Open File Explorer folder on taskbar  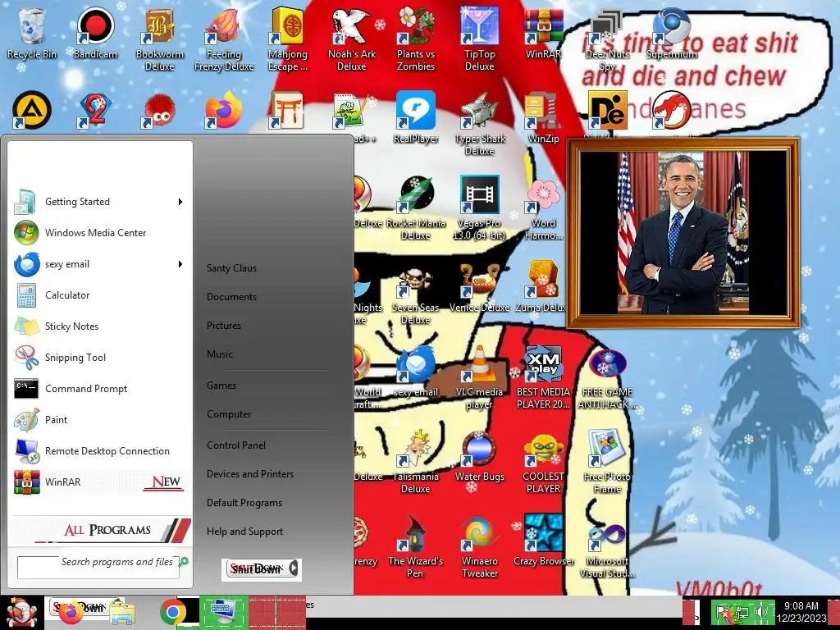(x=121, y=614)
